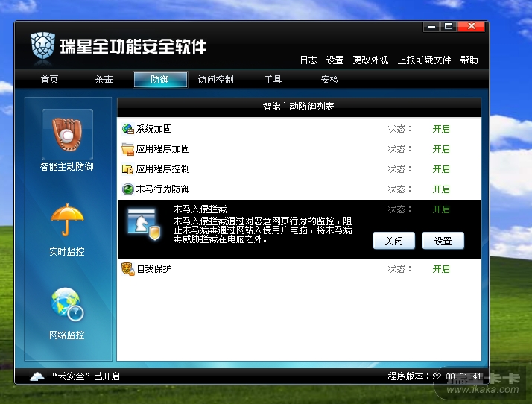Click 开启 status of 木马行为防御
This screenshot has height=404, width=532.
click(441, 189)
